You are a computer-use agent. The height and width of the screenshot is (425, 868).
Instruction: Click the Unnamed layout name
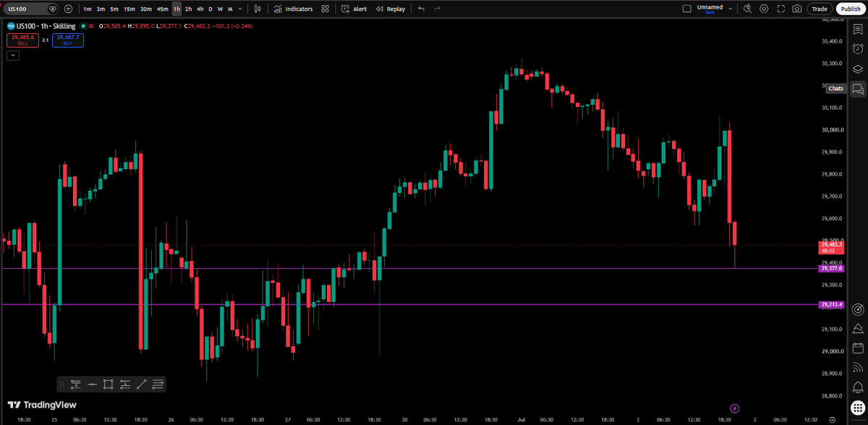[x=710, y=7]
